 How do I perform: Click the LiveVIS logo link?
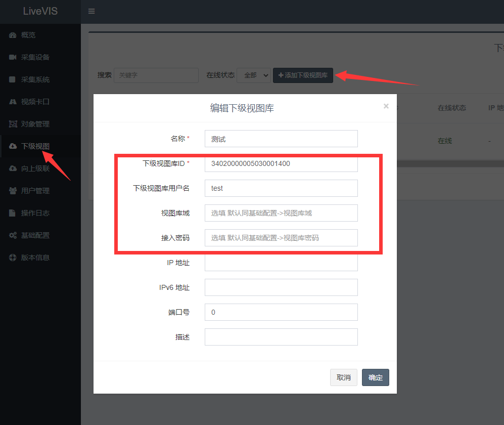[x=40, y=11]
